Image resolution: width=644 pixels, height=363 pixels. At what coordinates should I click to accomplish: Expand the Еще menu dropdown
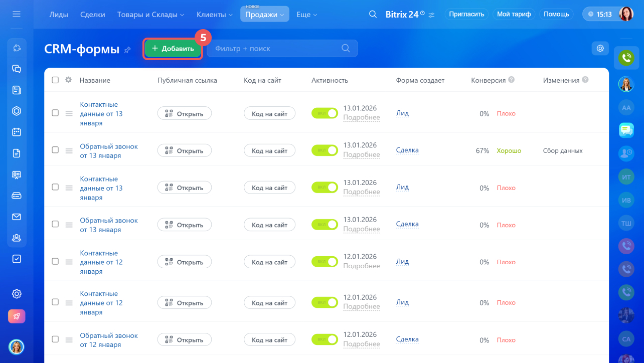[306, 15]
